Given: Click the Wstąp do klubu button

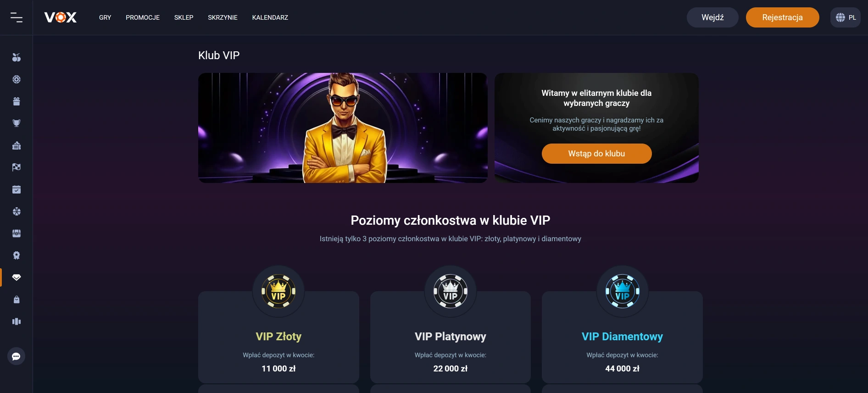Looking at the screenshot, I should pos(596,153).
